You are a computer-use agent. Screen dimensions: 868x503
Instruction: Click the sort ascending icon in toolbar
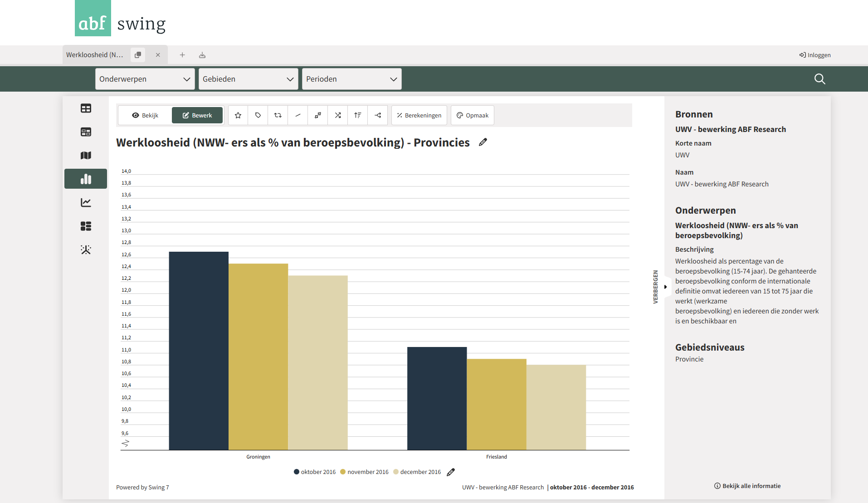pyautogui.click(x=358, y=115)
